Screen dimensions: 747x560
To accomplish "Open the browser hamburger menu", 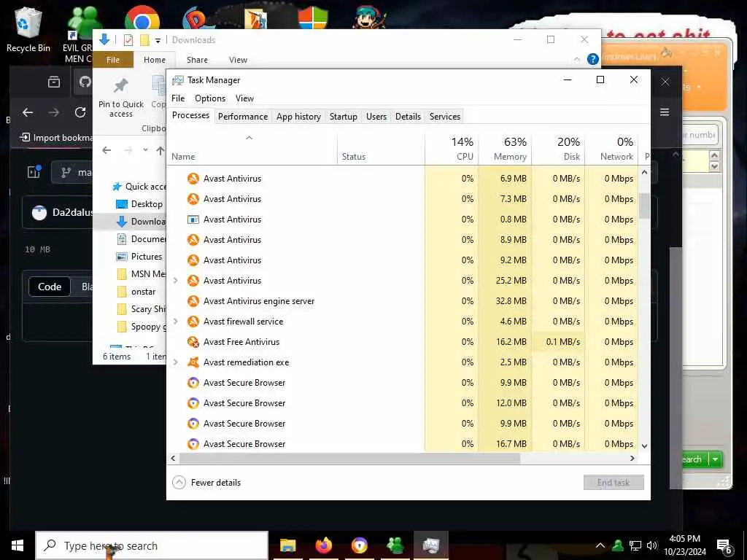I will 665,112.
